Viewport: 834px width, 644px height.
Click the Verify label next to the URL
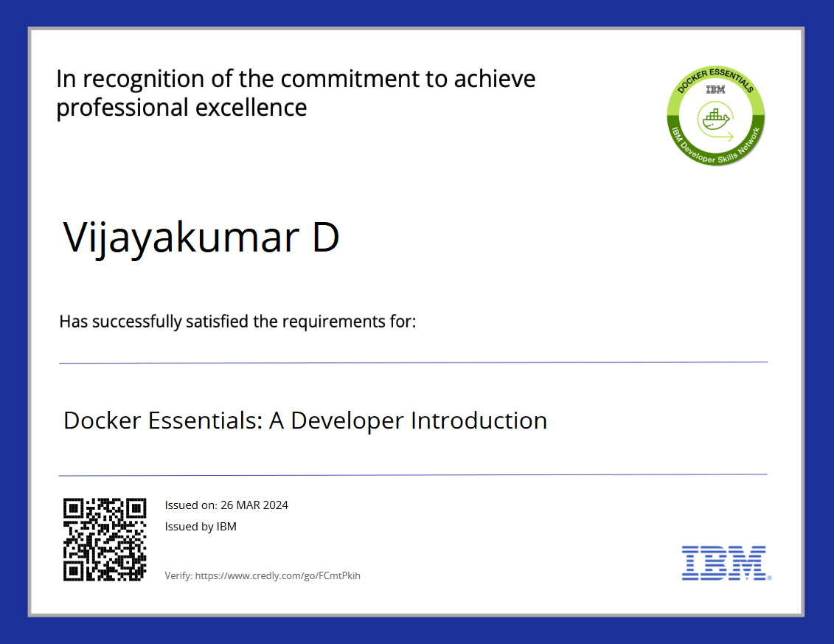(x=177, y=575)
